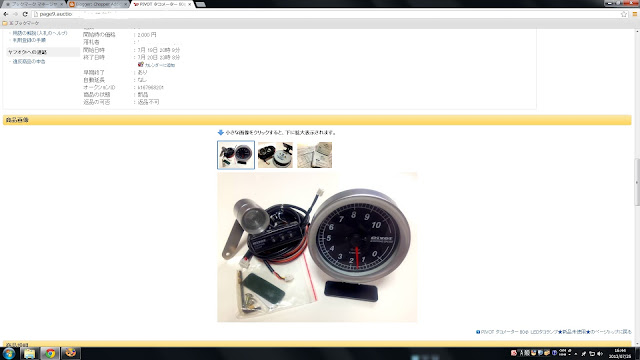Show hidden tray icons with the up arrow
Viewport: 640px width, 360px height.
(x=576, y=354)
